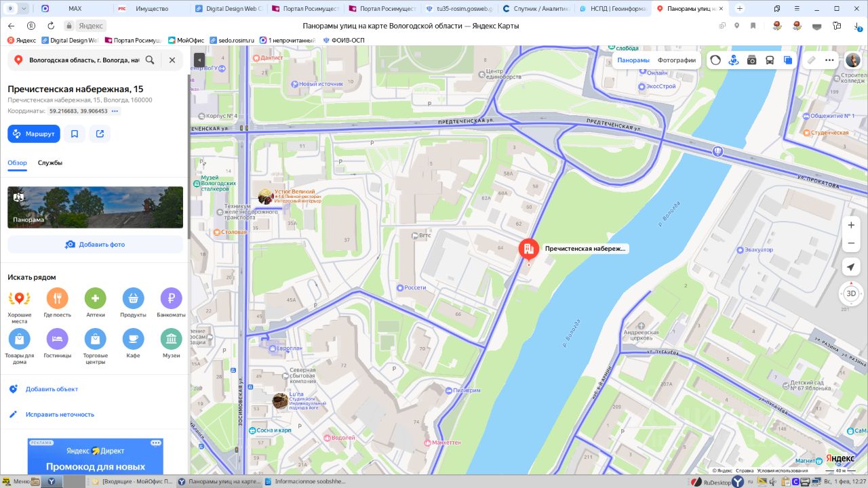Click Исправить неточность link
The width and height of the screenshot is (868, 488).
(x=60, y=414)
